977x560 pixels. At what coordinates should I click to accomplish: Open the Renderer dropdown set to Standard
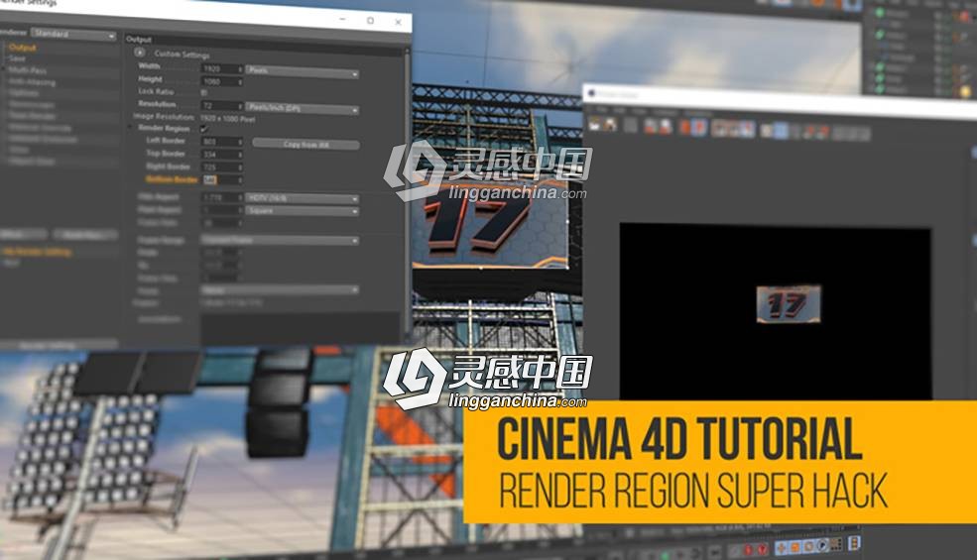(x=73, y=35)
